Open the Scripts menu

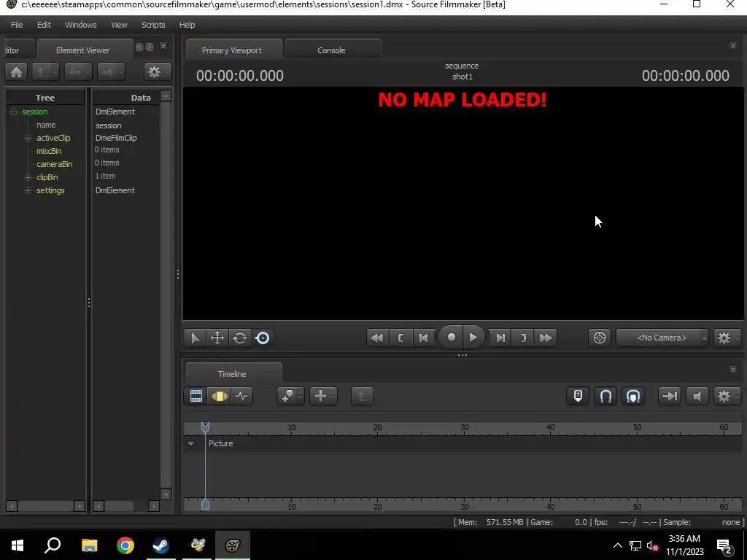click(x=153, y=25)
